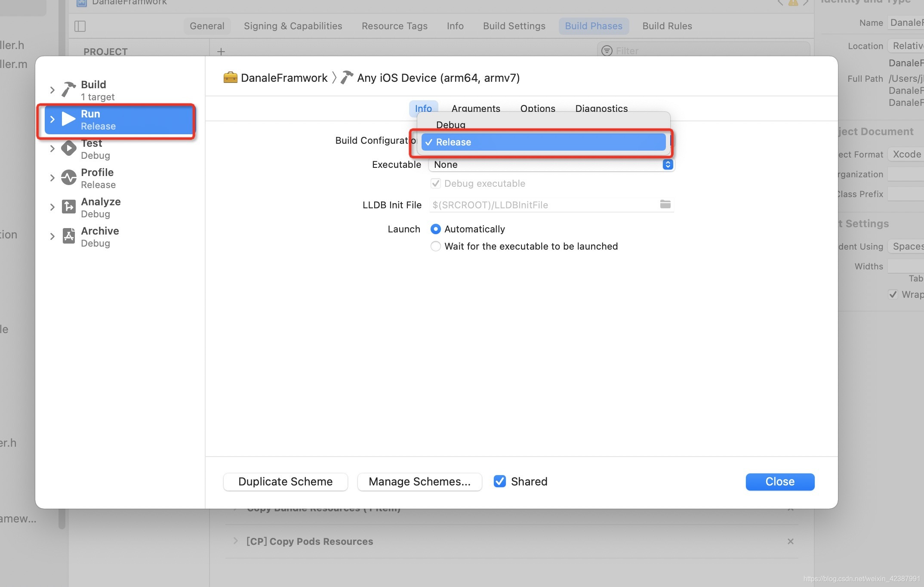Expand the Profile scheme action

coord(52,178)
